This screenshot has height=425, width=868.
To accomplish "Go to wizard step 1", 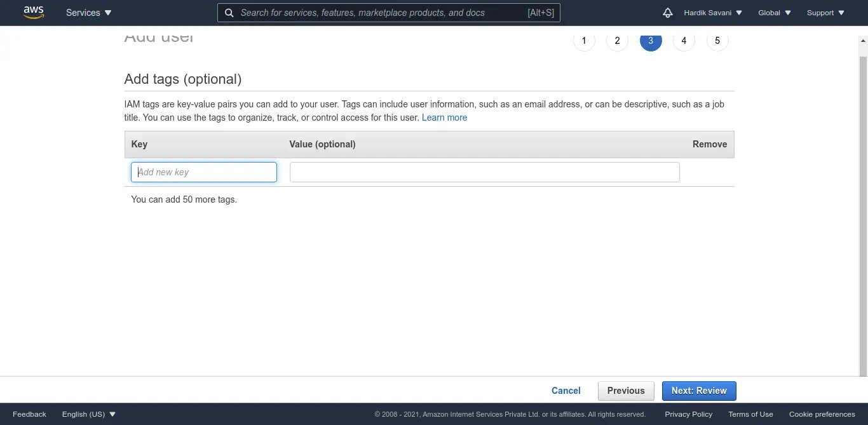I will 584,41.
